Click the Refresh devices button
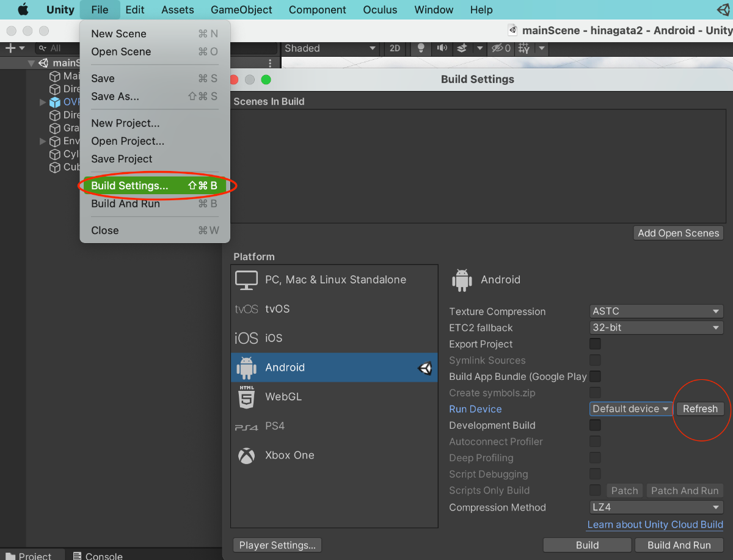Viewport: 733px width, 560px height. [x=700, y=409]
